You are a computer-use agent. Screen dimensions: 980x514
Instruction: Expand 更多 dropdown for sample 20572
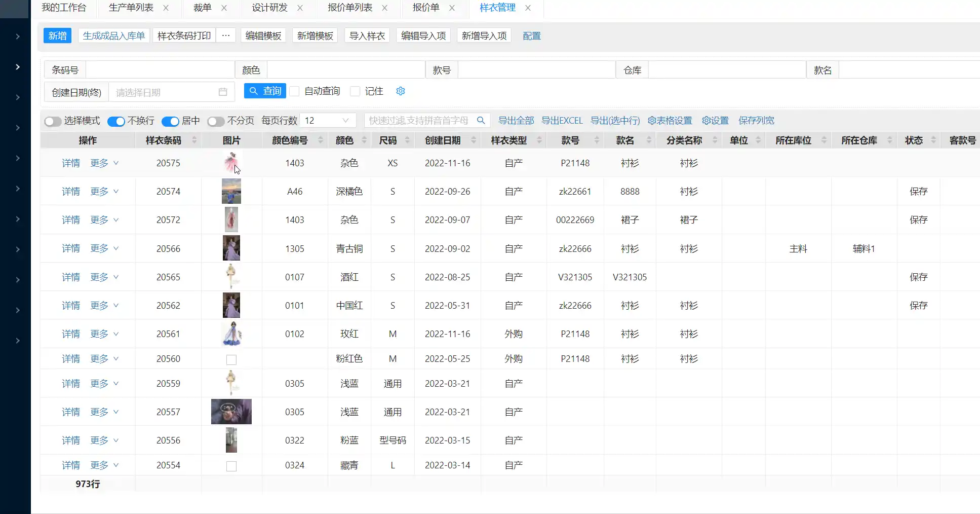(x=104, y=219)
